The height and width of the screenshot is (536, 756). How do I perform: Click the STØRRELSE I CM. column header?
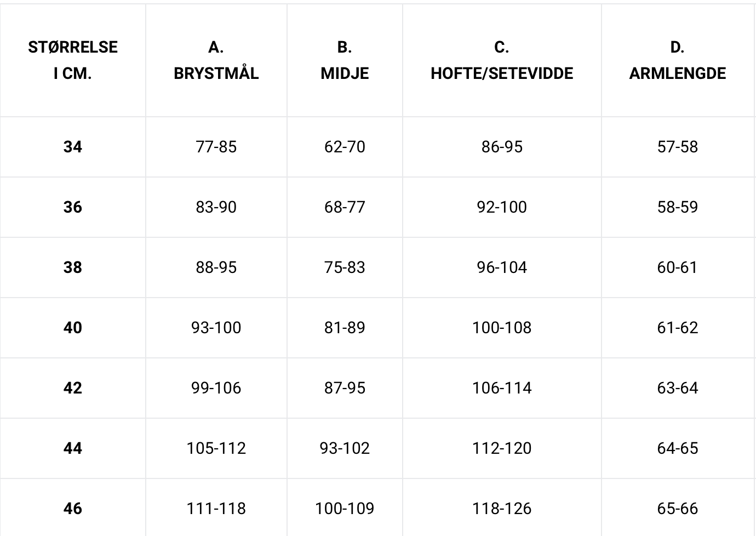[x=73, y=60]
